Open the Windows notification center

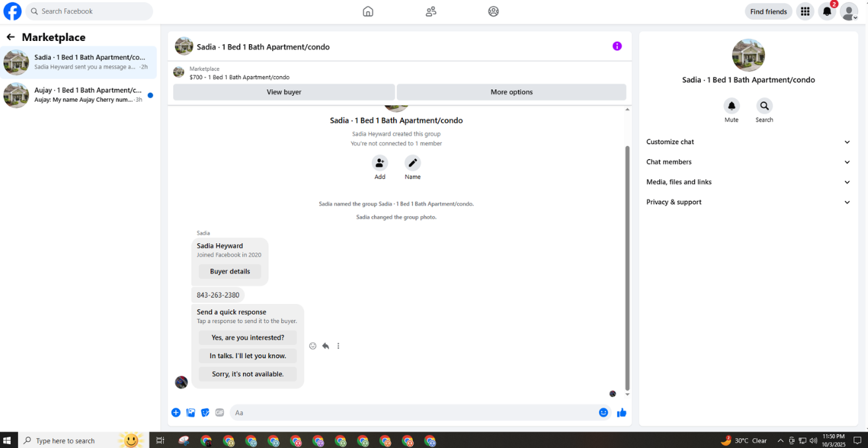[x=857, y=440]
